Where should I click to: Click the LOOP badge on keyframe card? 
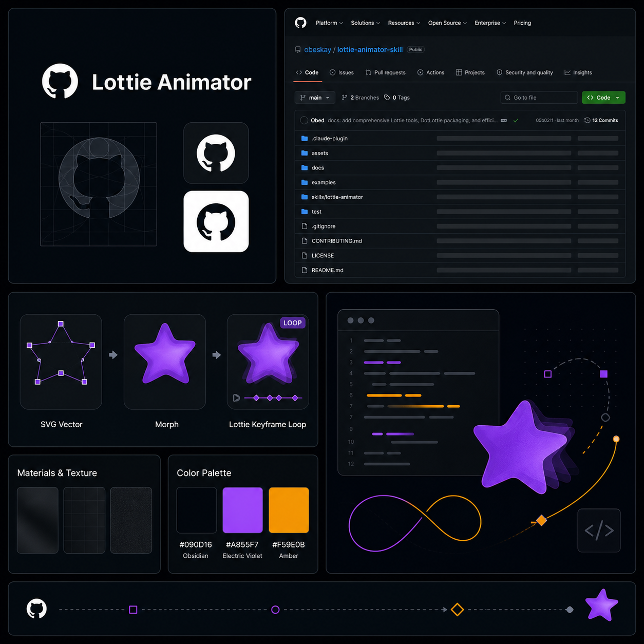click(x=293, y=323)
